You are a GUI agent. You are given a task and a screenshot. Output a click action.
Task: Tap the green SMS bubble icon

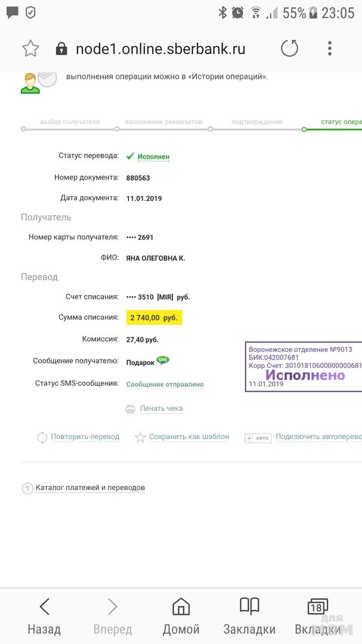pos(163,360)
